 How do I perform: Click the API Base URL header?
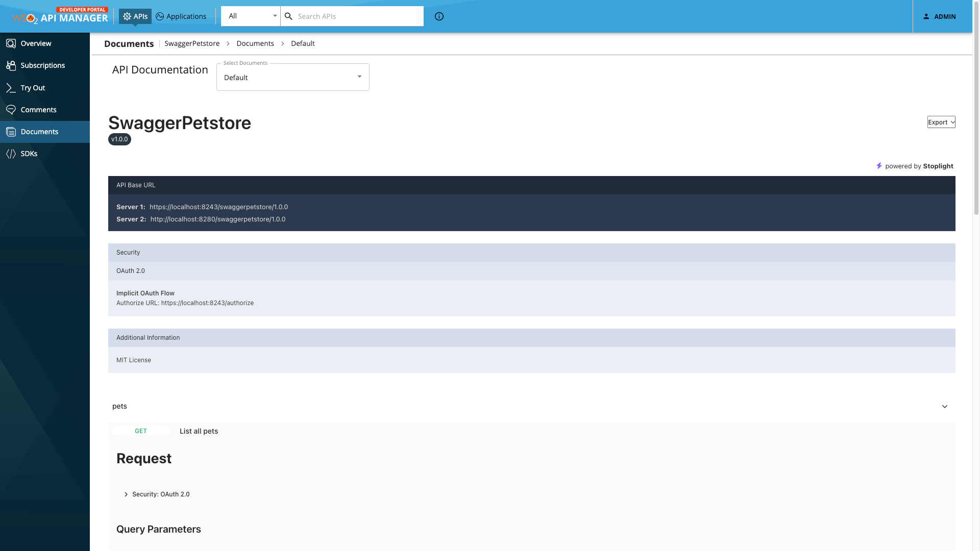click(532, 185)
